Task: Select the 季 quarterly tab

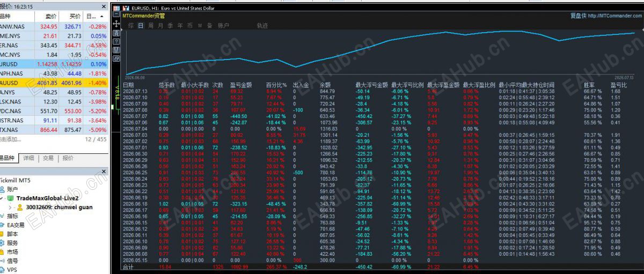Action: tap(170, 25)
